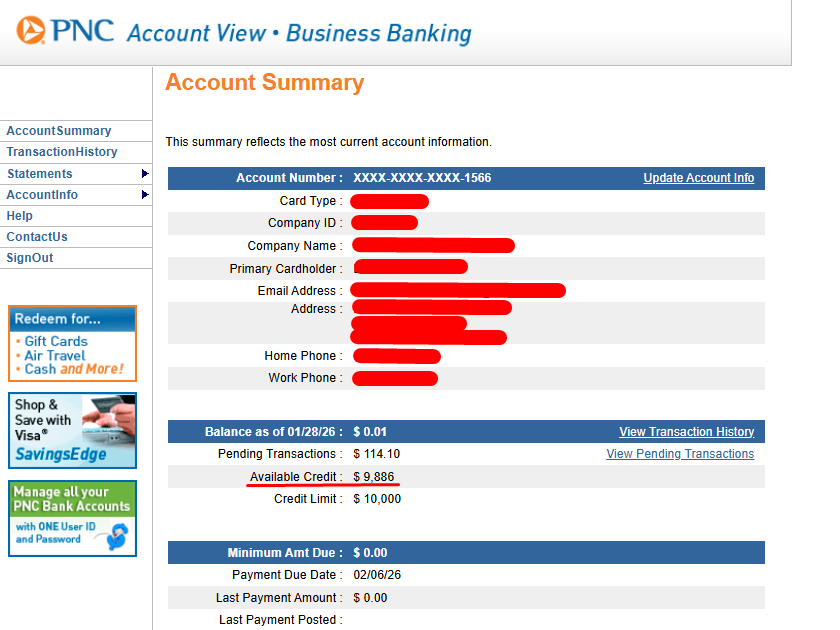Select Cash and More! in the Redeem banner

coord(74,369)
